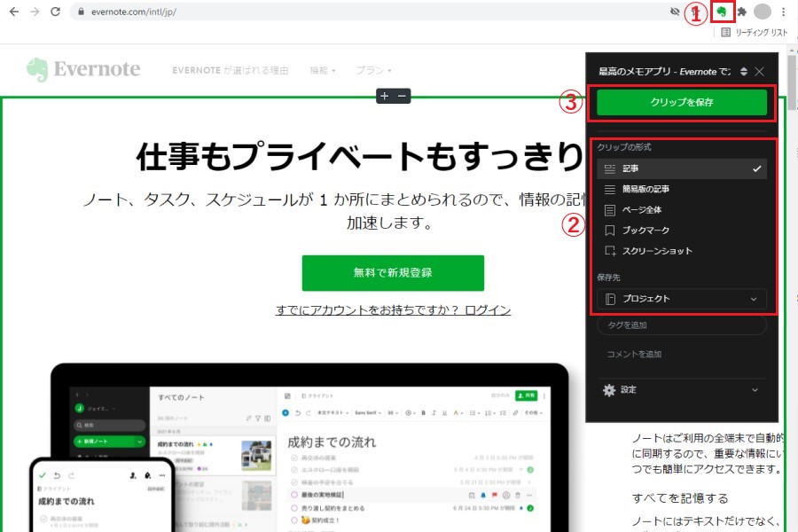This screenshot has width=798, height=532.
Task: Expand the プラン navigation dropdown
Action: [x=373, y=70]
